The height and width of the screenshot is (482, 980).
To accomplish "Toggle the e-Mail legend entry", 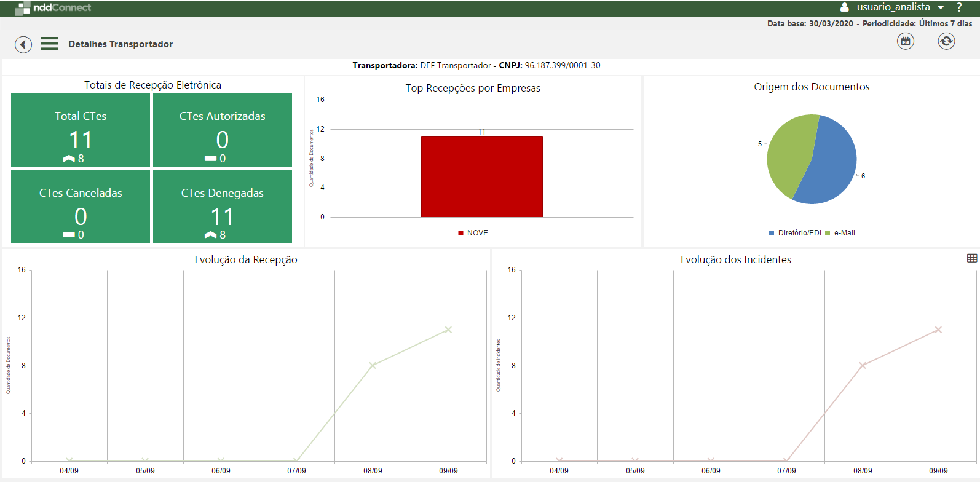I will click(x=840, y=233).
